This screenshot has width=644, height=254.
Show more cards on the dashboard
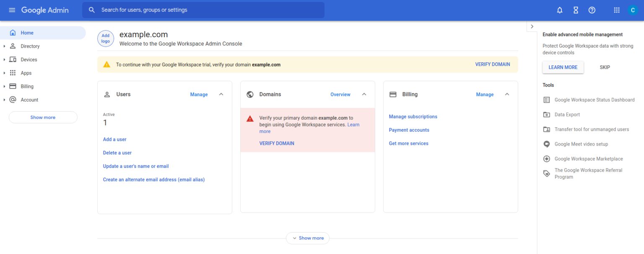click(307, 238)
